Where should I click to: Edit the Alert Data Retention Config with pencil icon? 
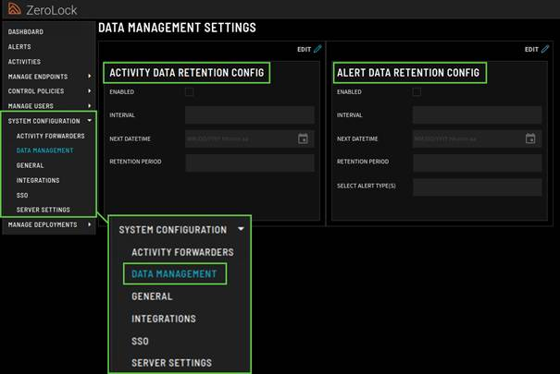tap(545, 49)
